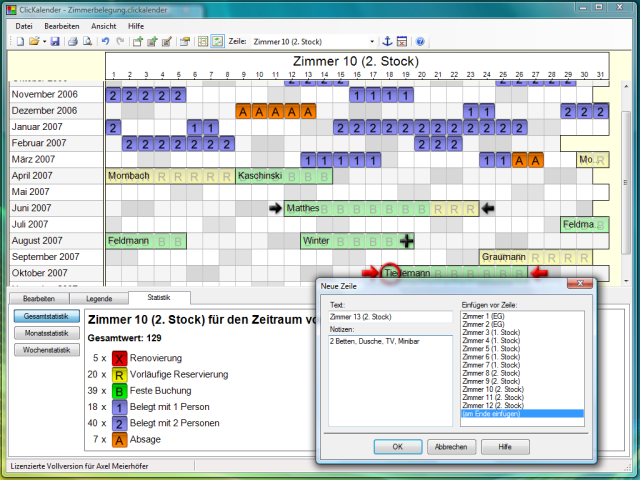Click the anchor icon in toolbar

[x=386, y=42]
